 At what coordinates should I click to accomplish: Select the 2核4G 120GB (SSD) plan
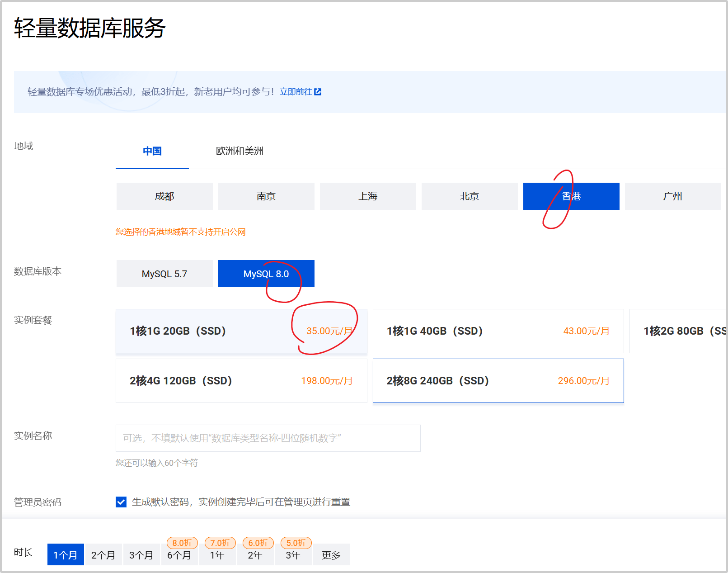(x=241, y=381)
